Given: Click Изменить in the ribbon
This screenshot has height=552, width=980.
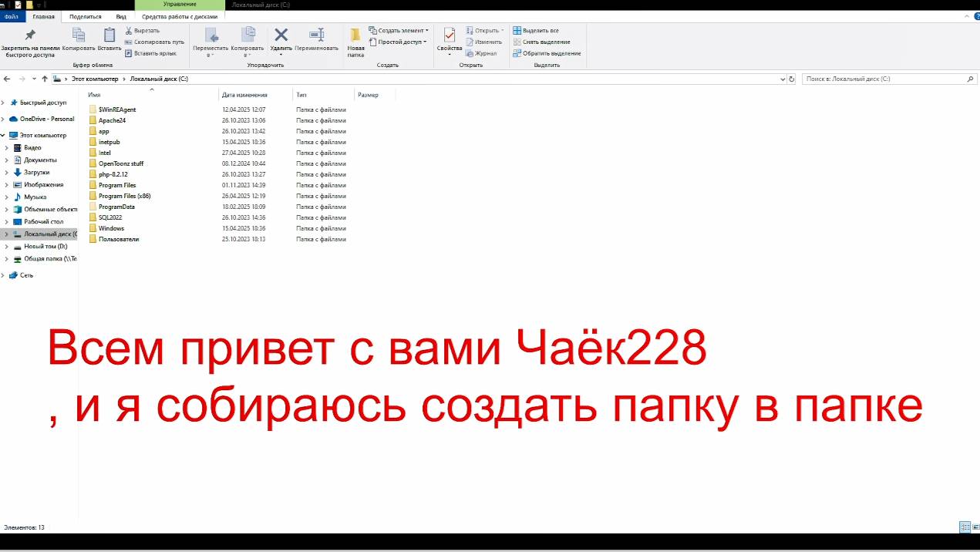Looking at the screenshot, I should click(483, 42).
